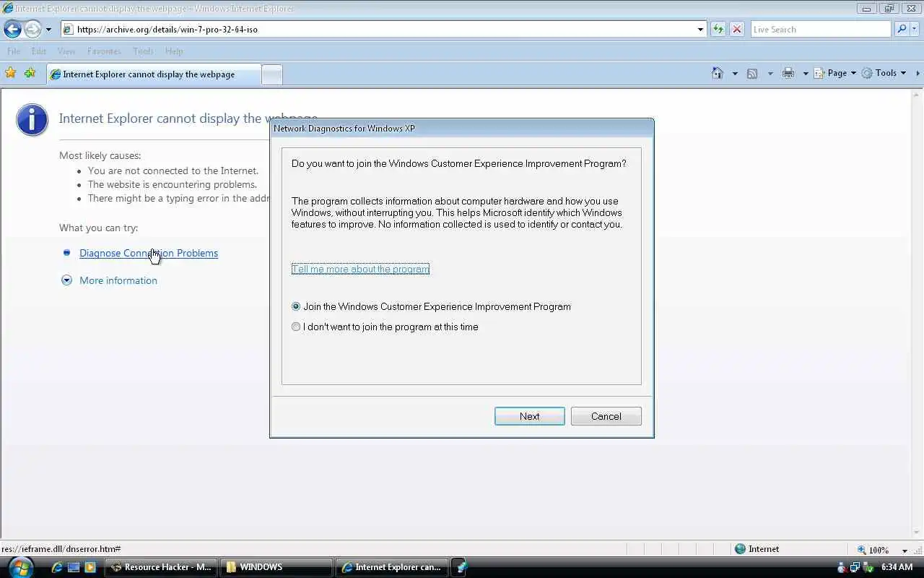Click the Next button in dialog
This screenshot has height=578, width=924.
click(x=530, y=416)
